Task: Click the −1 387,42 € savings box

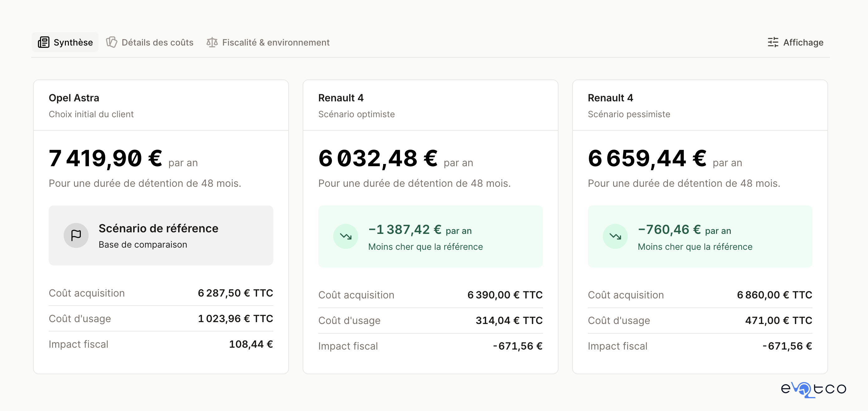Action: 431,236
